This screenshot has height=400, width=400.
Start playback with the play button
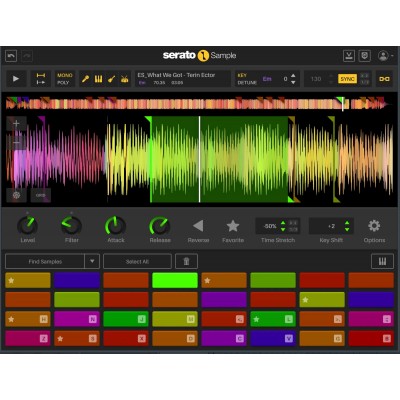click(16, 79)
